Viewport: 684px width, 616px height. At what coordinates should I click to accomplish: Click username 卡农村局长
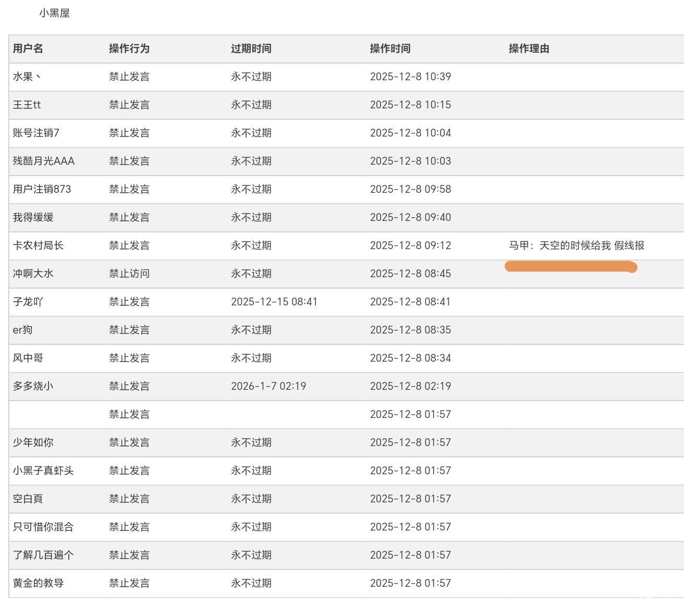38,245
